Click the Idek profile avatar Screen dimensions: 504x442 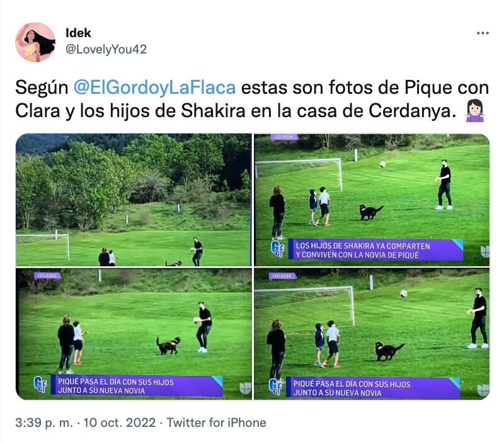35,42
